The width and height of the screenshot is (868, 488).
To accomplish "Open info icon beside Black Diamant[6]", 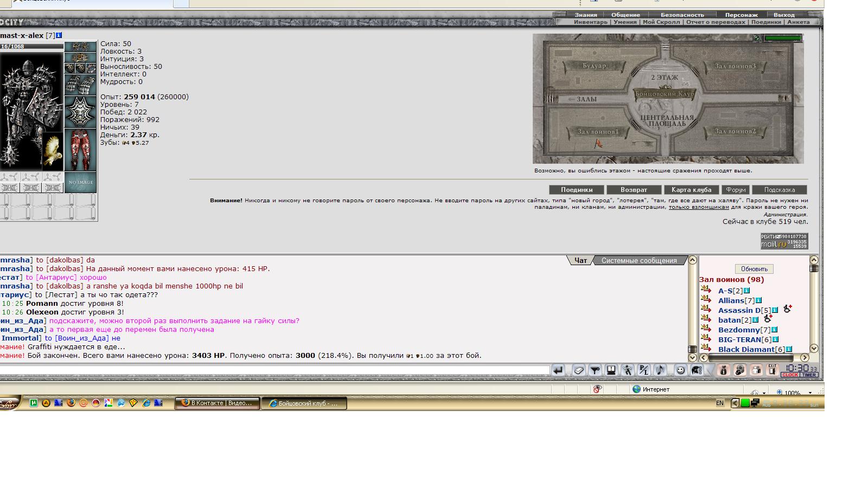I will [x=789, y=349].
